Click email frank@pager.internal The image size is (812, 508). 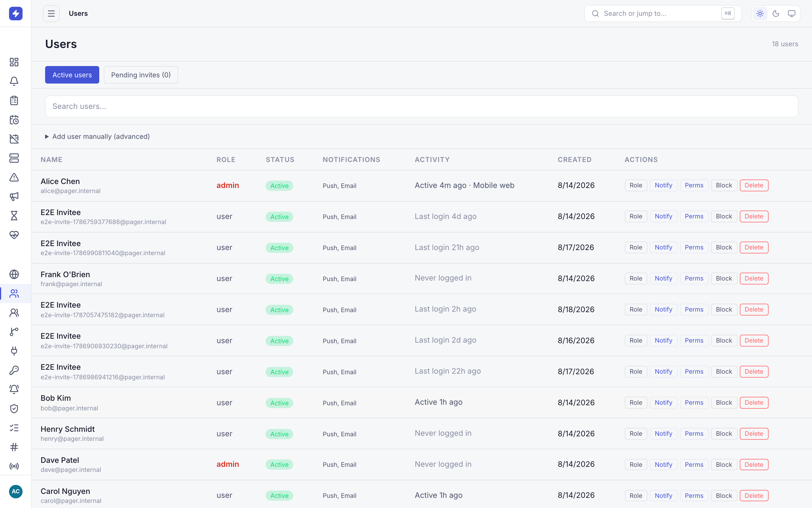[x=71, y=284]
